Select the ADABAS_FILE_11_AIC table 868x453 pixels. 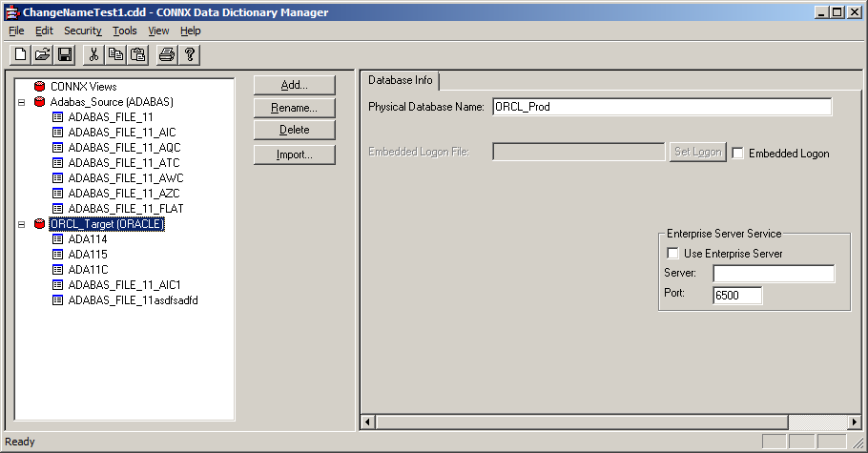[x=122, y=133]
